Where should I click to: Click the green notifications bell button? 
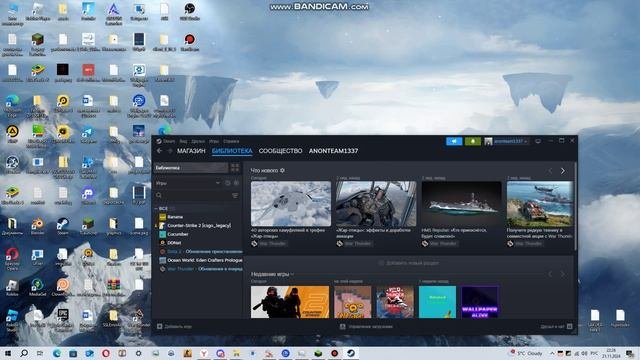[x=473, y=141]
